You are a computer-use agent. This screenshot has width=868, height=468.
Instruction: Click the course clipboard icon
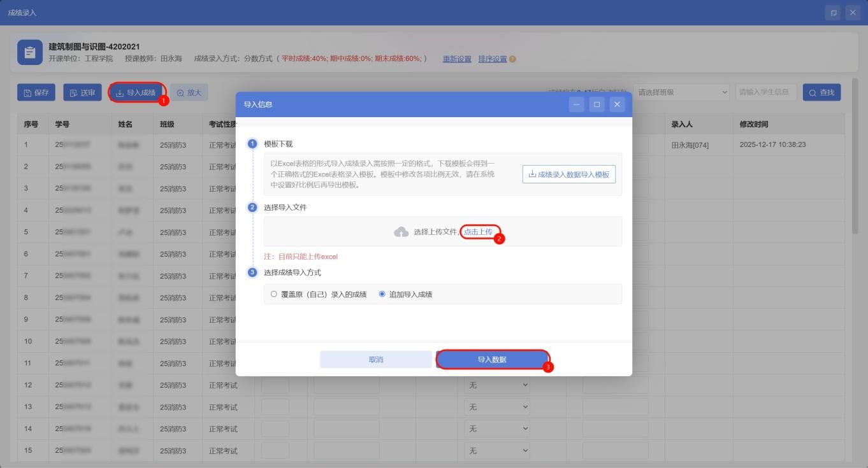pyautogui.click(x=29, y=53)
